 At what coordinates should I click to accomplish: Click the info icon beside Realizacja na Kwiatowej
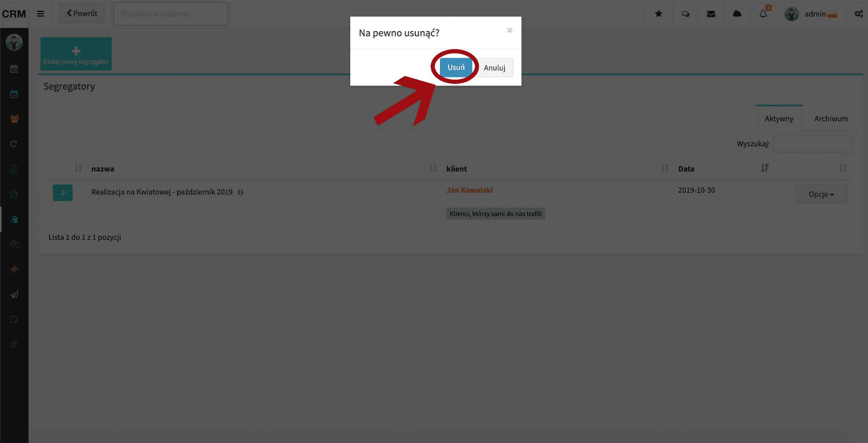(x=241, y=192)
